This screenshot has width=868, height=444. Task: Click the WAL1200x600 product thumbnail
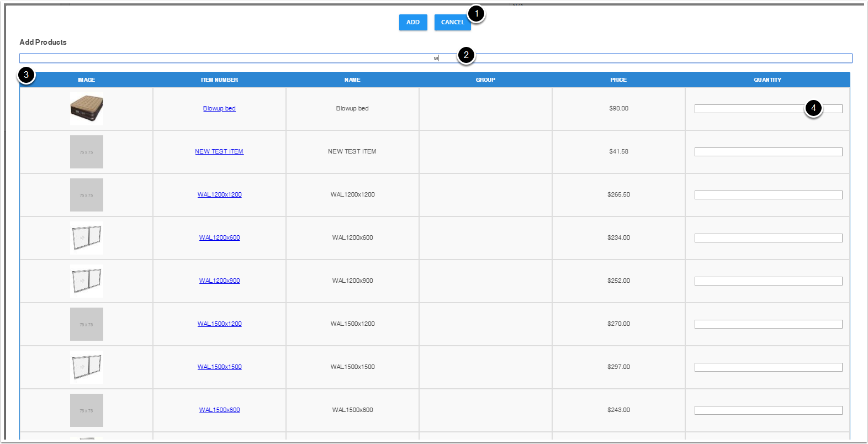[87, 238]
